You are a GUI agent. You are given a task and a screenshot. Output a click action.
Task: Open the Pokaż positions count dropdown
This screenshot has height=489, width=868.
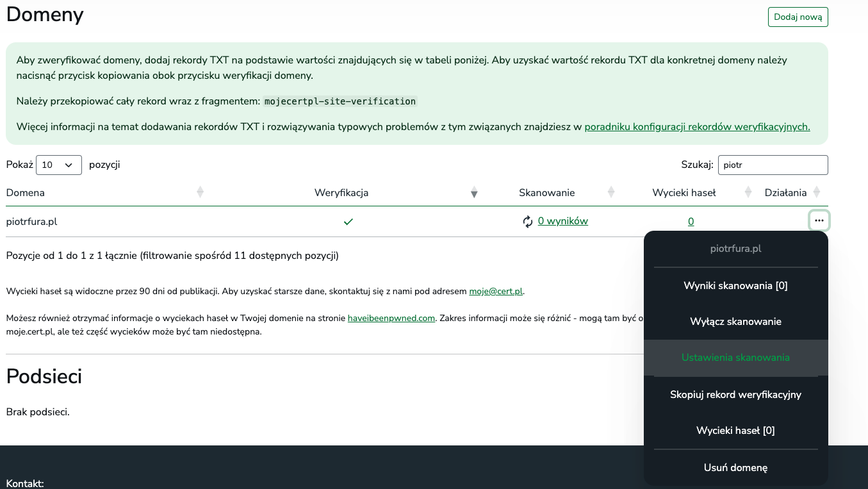click(x=59, y=165)
